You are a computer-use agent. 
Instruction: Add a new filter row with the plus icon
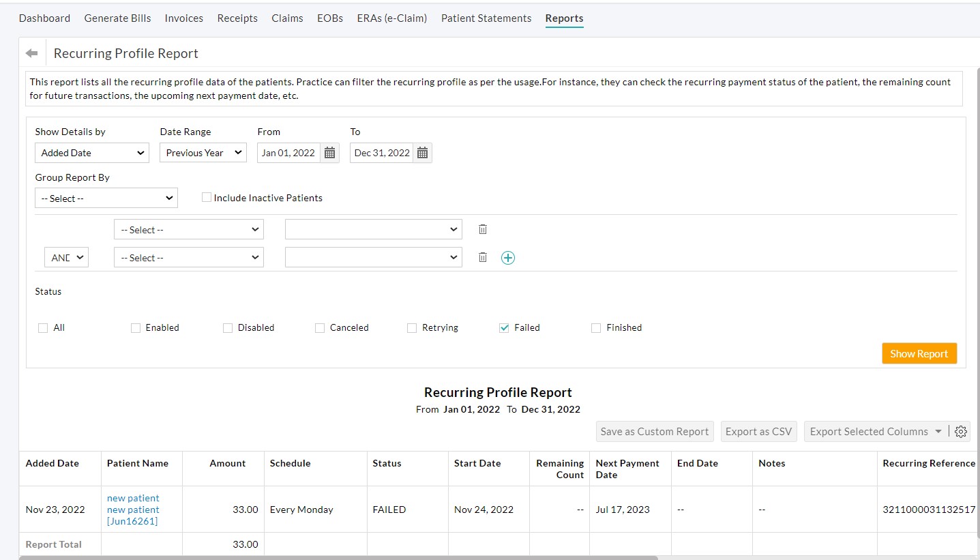[507, 257]
